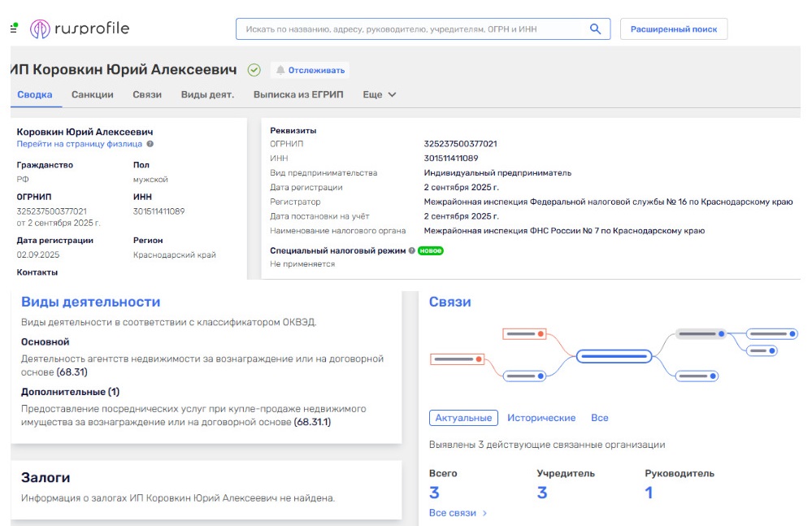Click the magnifying glass search icon
Screen dimensions: 812x526
coord(595,29)
